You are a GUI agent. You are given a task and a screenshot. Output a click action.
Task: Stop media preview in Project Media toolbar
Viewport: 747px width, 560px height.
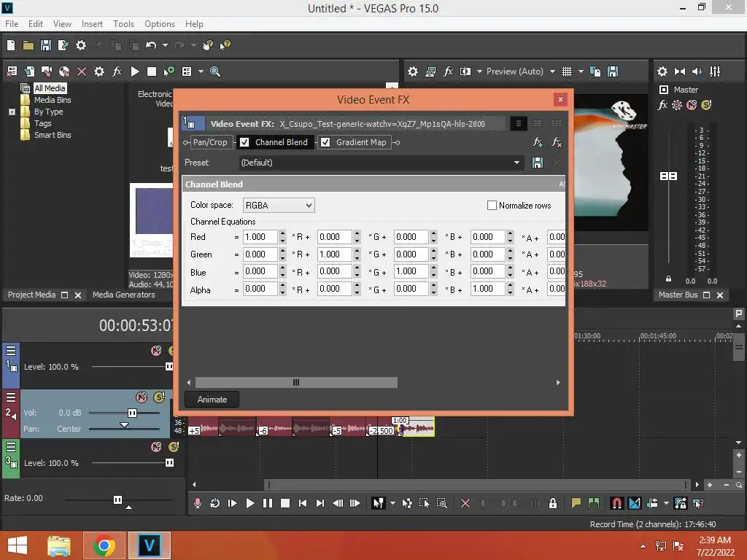click(x=152, y=71)
